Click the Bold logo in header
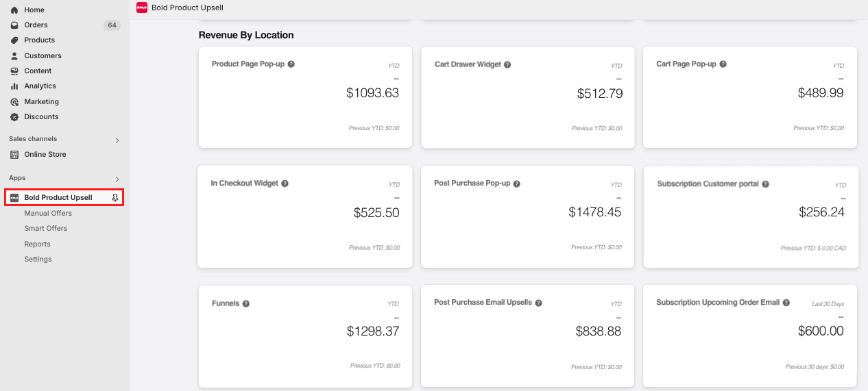The height and width of the screenshot is (391, 868). 142,8
